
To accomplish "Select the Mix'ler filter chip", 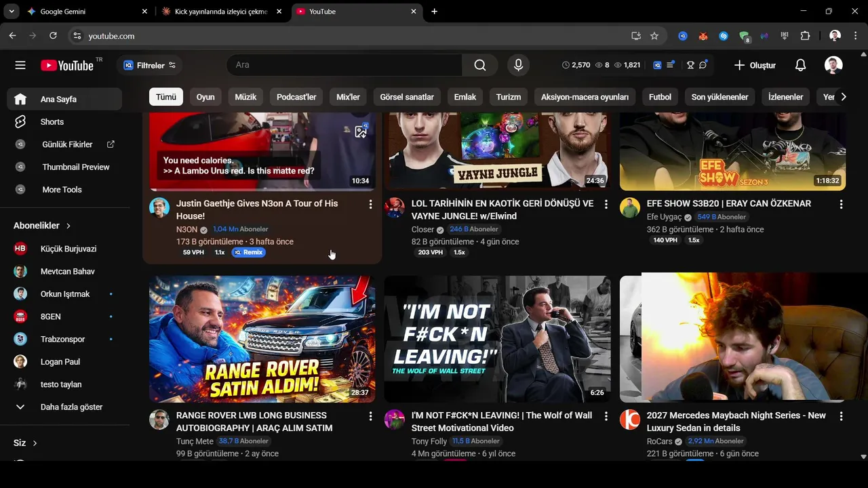I will [348, 97].
